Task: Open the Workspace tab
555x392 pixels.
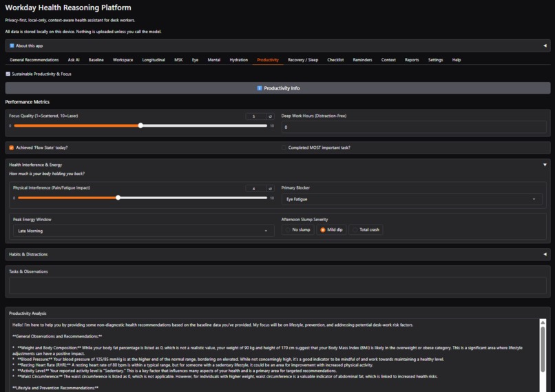Action: pos(123,60)
